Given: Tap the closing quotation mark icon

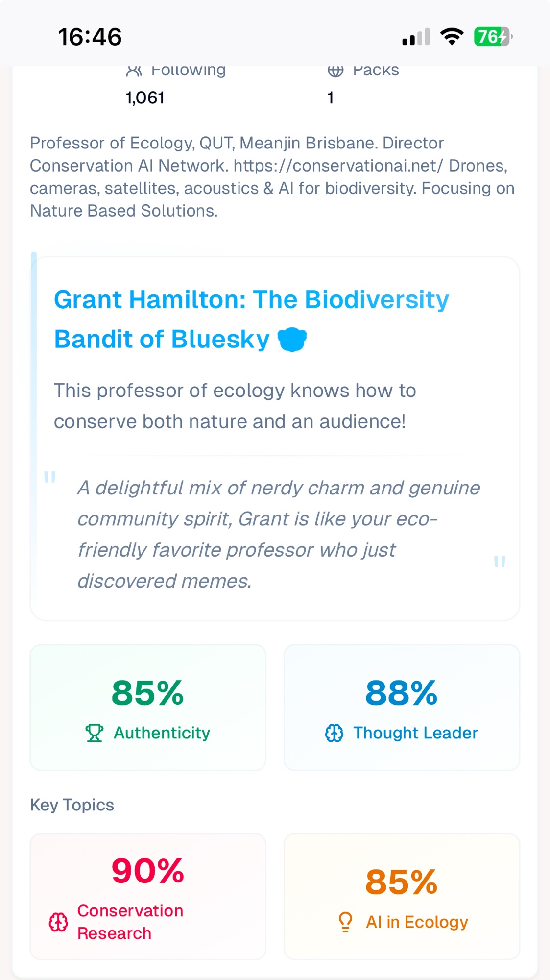Looking at the screenshot, I should [x=500, y=562].
